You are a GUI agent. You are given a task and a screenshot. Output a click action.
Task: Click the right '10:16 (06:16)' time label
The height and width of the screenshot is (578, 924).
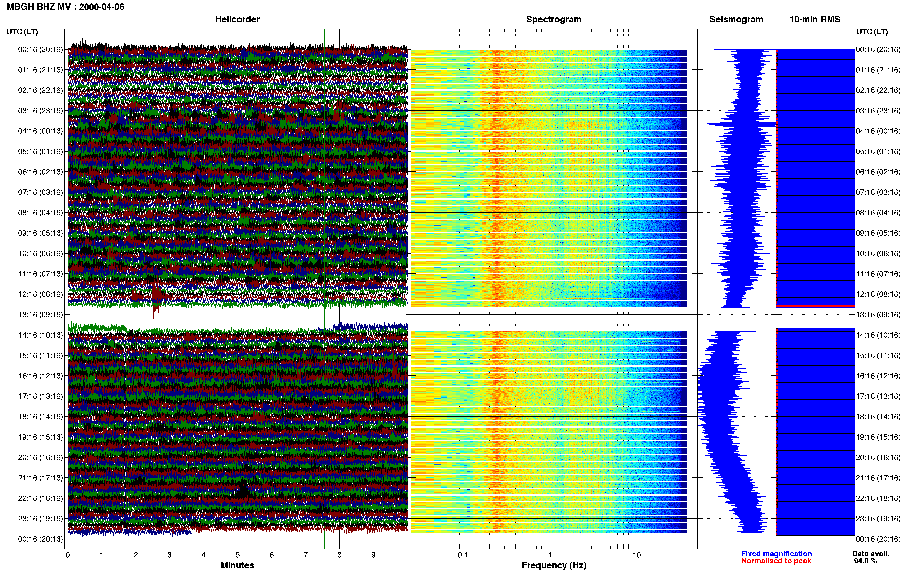tap(878, 253)
